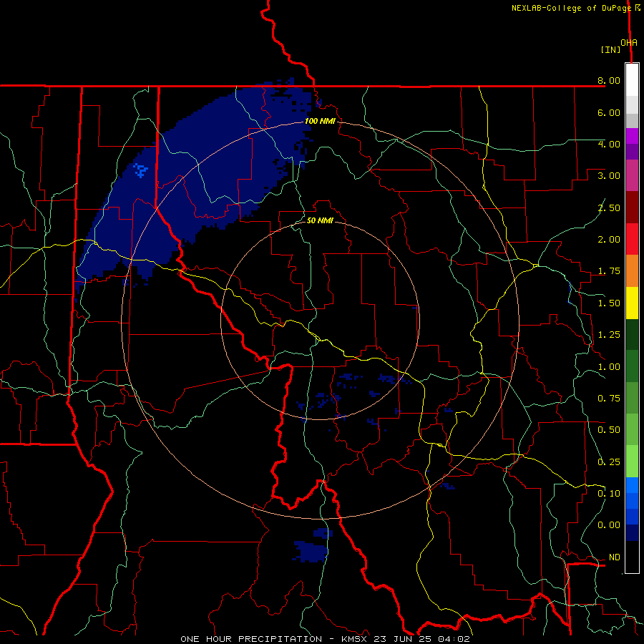Select the light blue 0.10 legend swatch
Screen dimensions: 644x644
[632, 485]
